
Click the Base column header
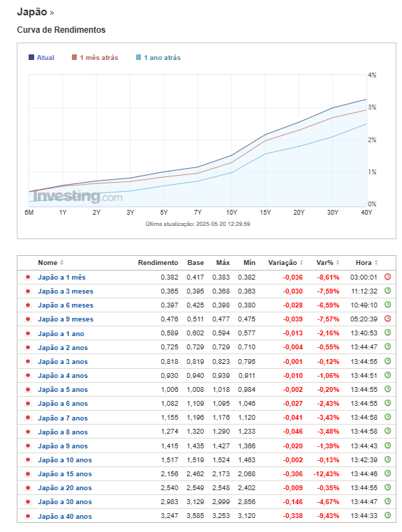(195, 263)
